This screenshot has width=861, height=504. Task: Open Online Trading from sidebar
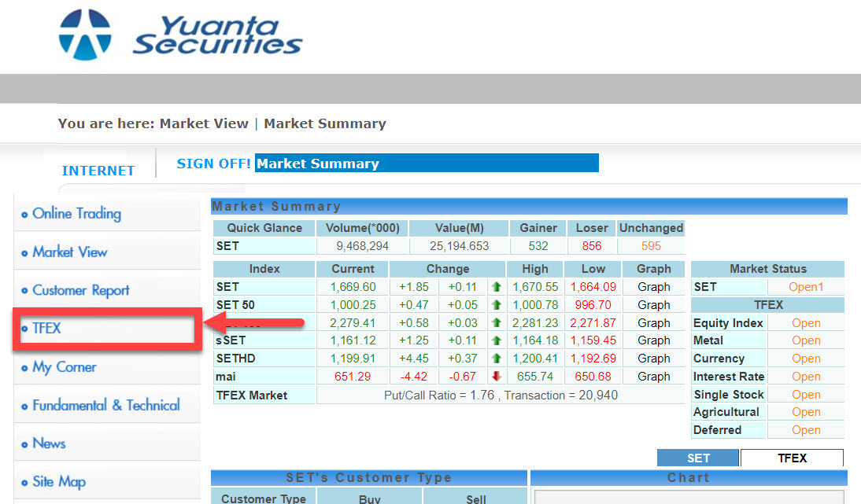(x=76, y=213)
